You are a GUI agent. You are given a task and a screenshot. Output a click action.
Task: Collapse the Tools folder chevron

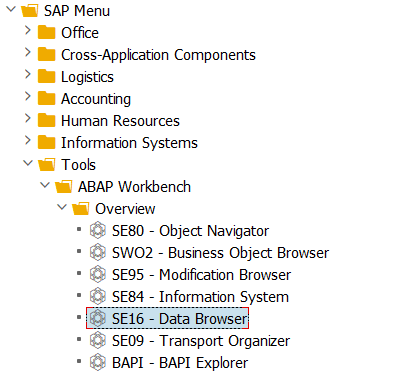click(x=28, y=163)
